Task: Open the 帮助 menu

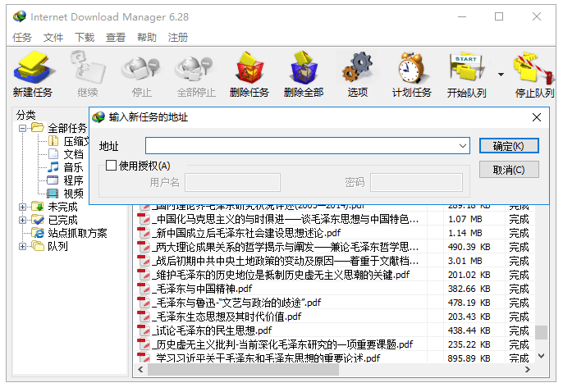Action: [x=147, y=37]
